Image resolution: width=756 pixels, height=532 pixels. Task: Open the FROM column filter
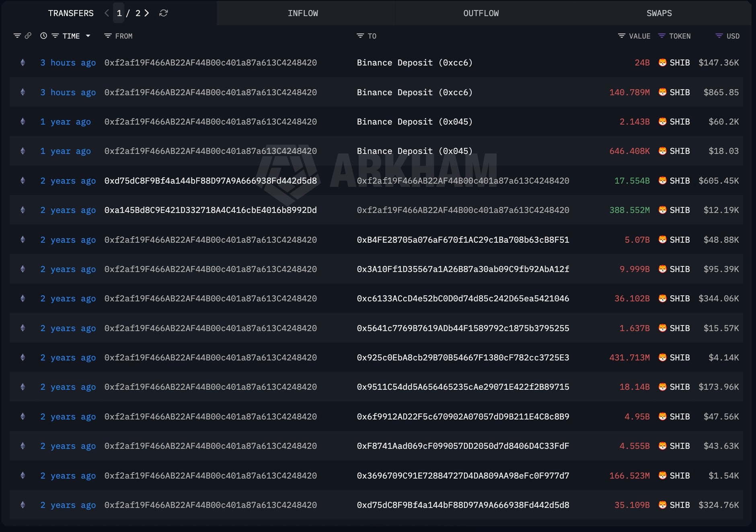108,36
